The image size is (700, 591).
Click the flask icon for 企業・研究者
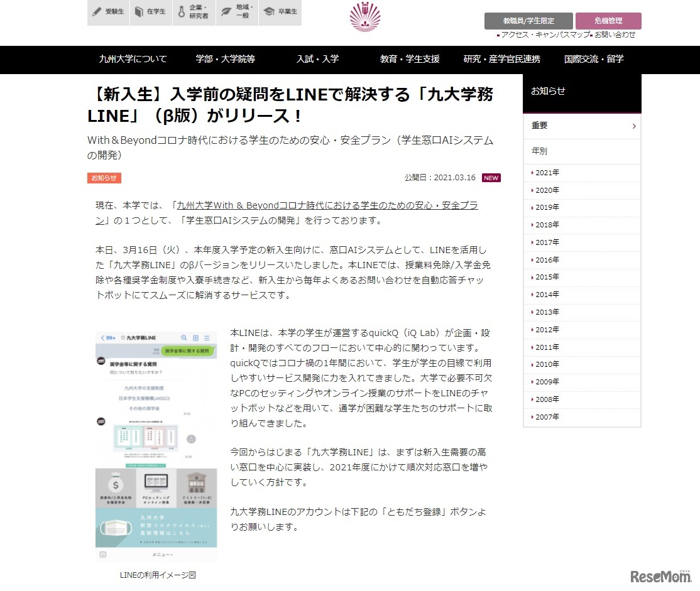pyautogui.click(x=181, y=11)
